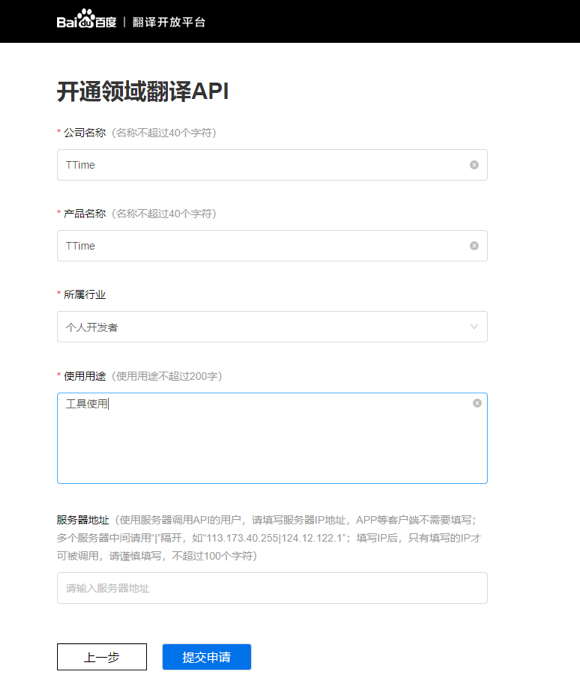Go back with the 上一步 button
Screen dimensions: 580x681
point(102,657)
